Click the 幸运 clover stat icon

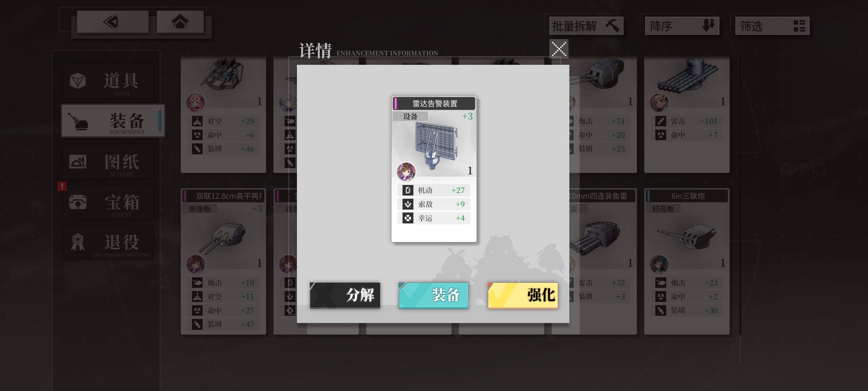[408, 218]
